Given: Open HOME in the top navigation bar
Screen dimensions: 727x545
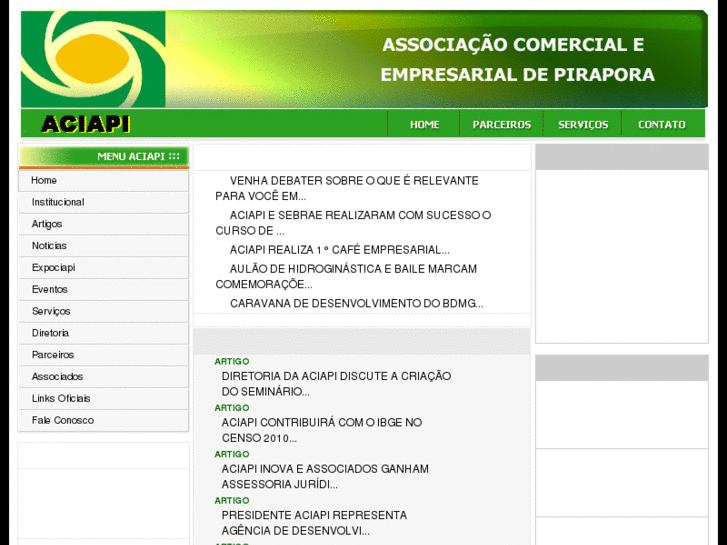Looking at the screenshot, I should 424,124.
